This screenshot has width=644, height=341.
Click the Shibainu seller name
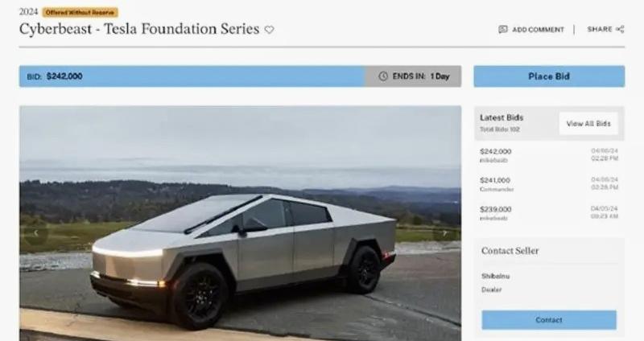click(x=495, y=276)
